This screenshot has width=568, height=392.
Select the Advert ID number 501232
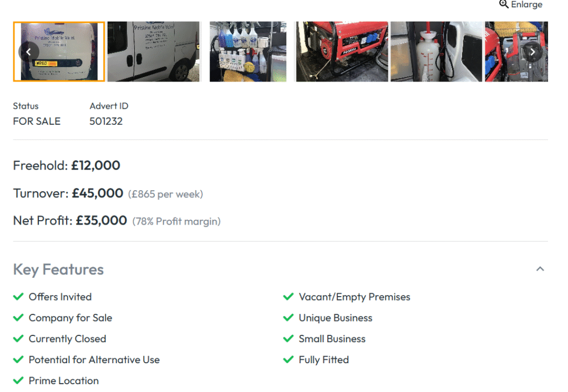[106, 121]
